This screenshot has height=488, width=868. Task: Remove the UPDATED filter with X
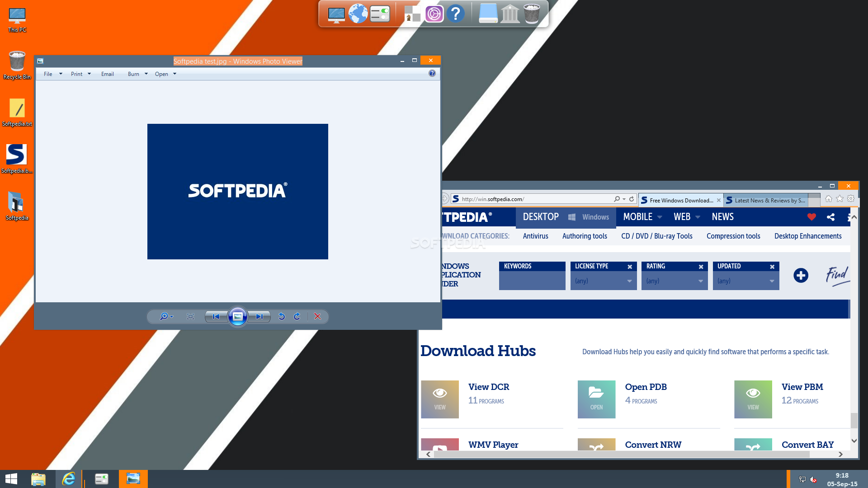click(x=772, y=267)
